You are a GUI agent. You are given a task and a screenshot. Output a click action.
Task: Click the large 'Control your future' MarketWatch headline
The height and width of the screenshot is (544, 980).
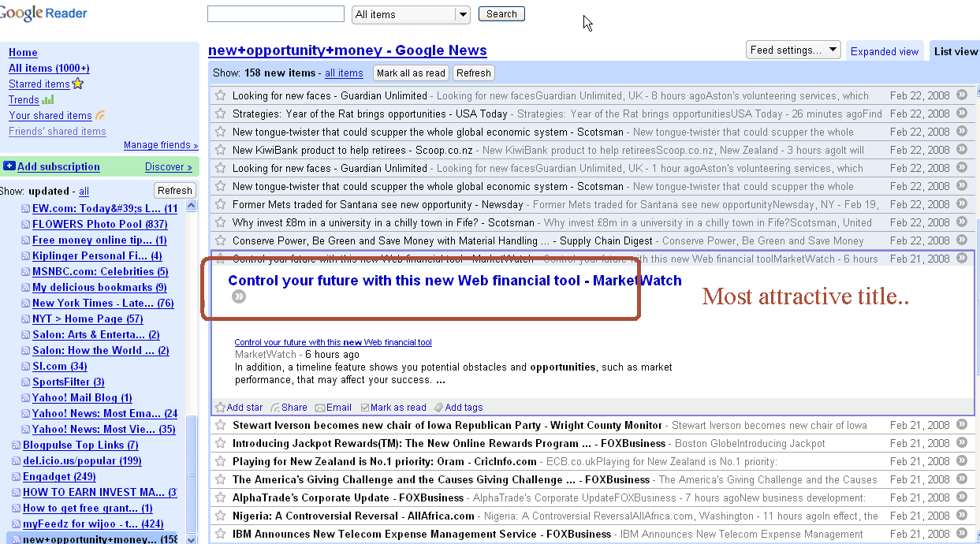(455, 280)
